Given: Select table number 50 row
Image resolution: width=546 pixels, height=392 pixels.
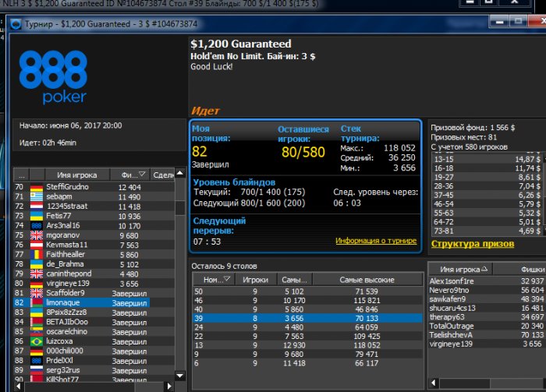Looking at the screenshot, I should 308,291.
